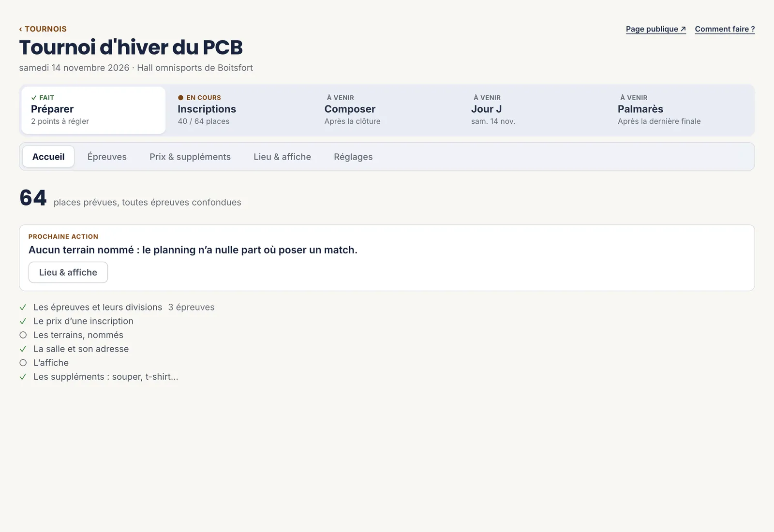Click the 3 épreuves count label
Image resolution: width=774 pixels, height=532 pixels.
point(191,307)
